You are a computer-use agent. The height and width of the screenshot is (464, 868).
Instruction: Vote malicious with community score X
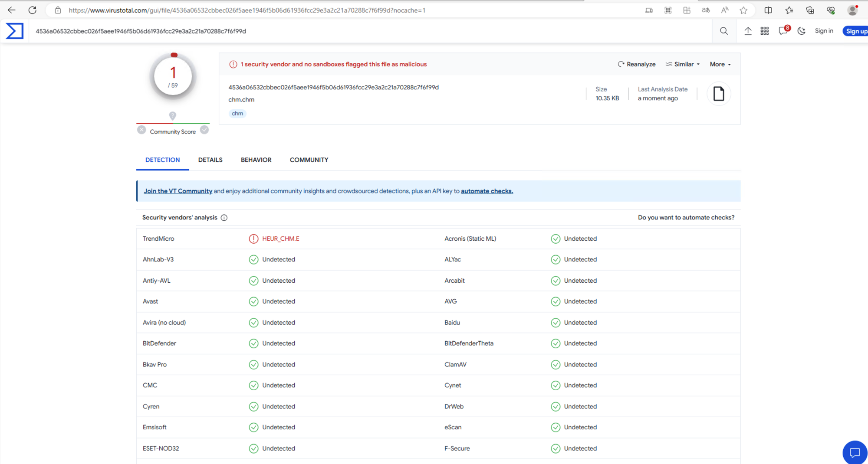click(x=141, y=130)
